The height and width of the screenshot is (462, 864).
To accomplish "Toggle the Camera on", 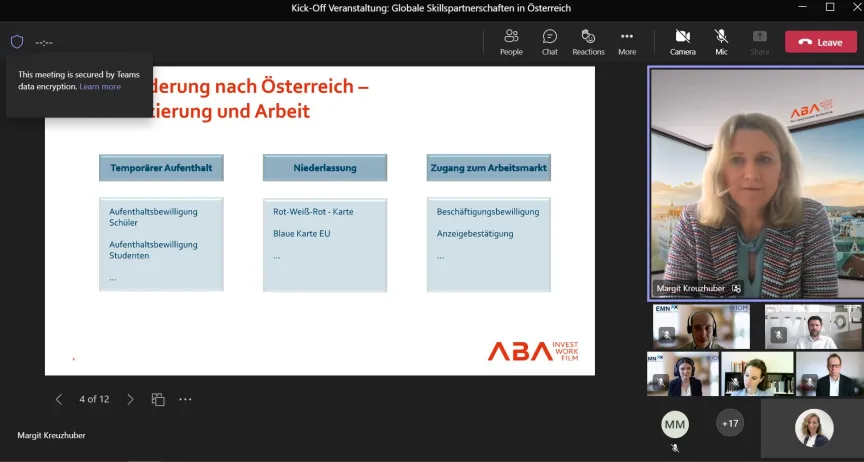I will pos(683,42).
